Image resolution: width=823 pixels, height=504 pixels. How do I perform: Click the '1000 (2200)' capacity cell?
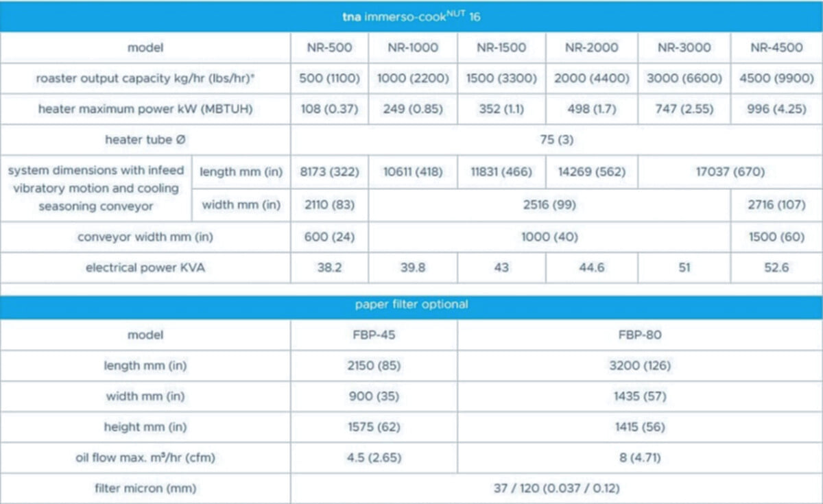(x=413, y=78)
